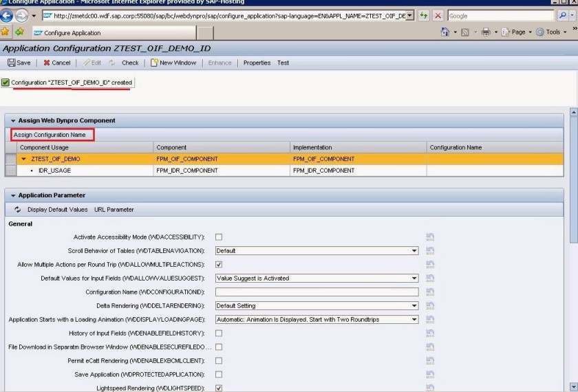Click the URL Parameter link
This screenshot has width=578, height=392.
tap(114, 210)
